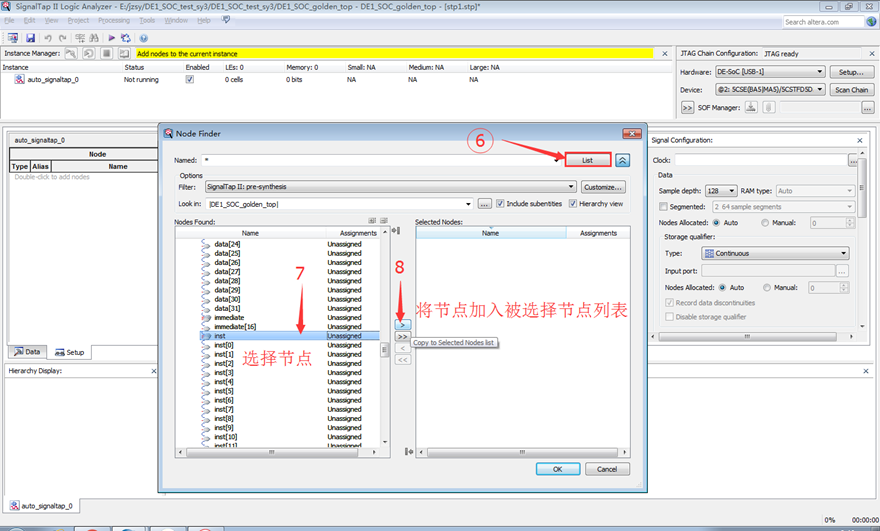Open the Tools menu
Image resolution: width=880 pixels, height=531 pixels.
click(147, 20)
